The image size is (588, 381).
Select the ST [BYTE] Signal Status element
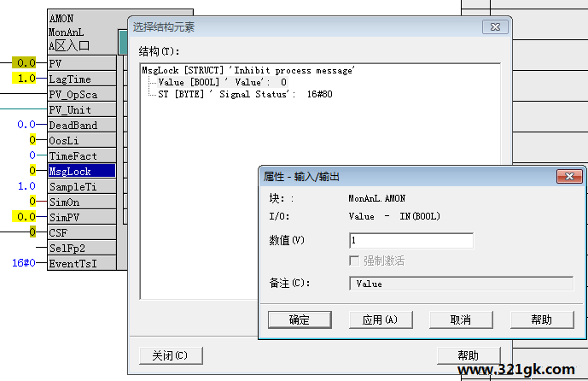click(x=245, y=94)
